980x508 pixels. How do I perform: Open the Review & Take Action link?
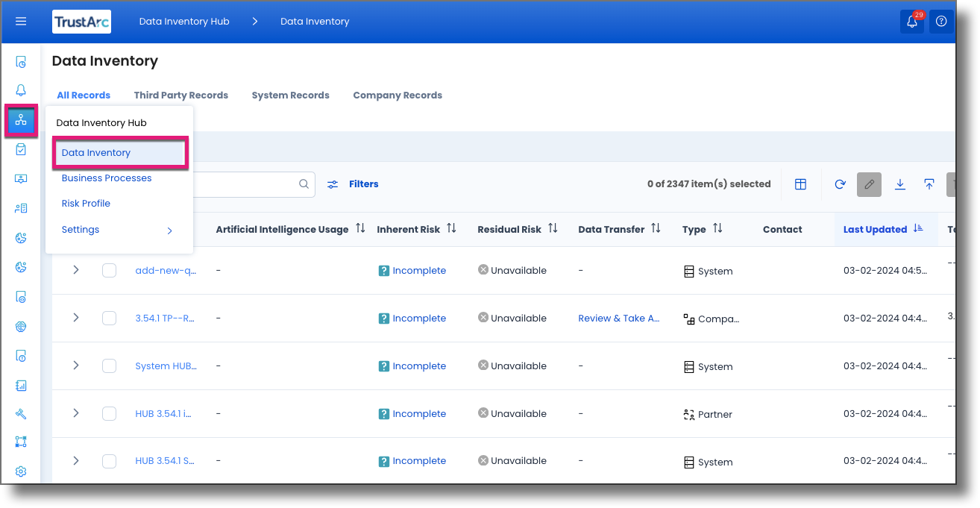tap(619, 318)
